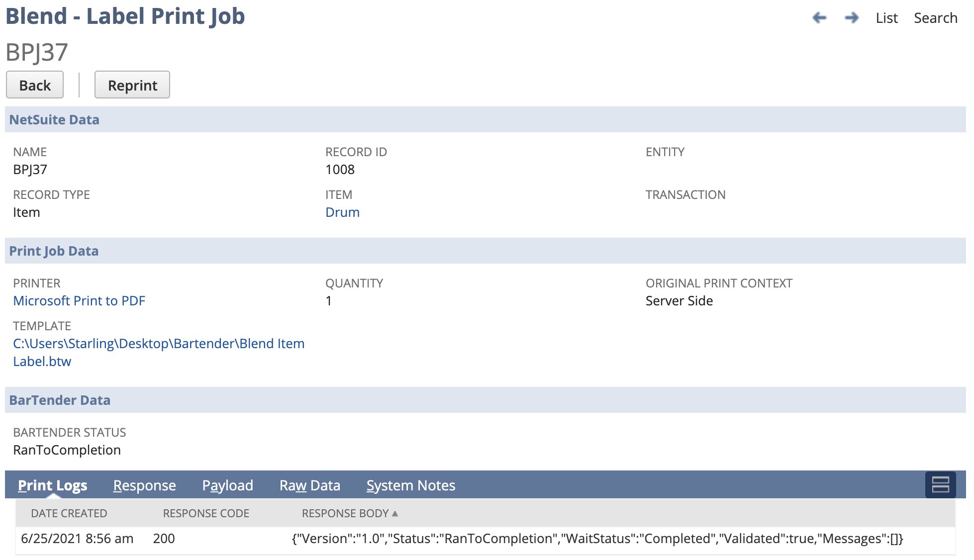Open the List view link
The height and width of the screenshot is (560, 974).
(x=886, y=18)
